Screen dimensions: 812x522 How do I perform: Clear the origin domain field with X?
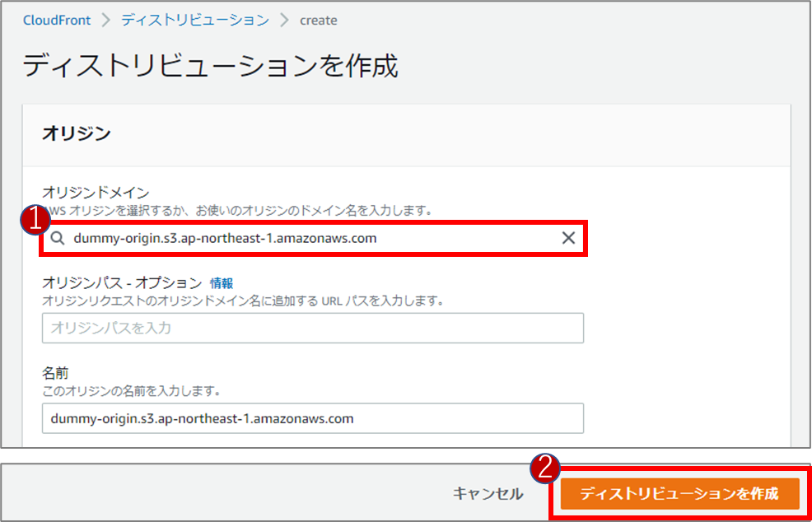click(x=568, y=238)
